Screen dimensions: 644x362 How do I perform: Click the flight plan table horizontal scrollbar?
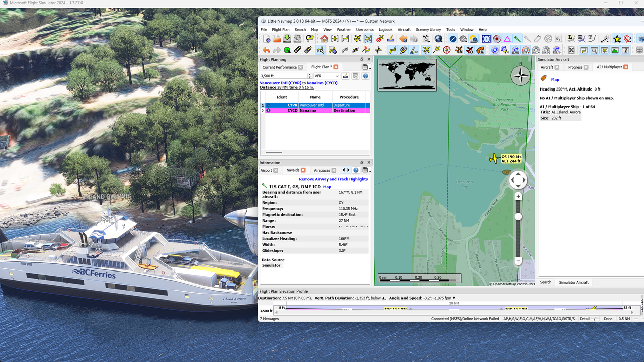tap(274, 152)
